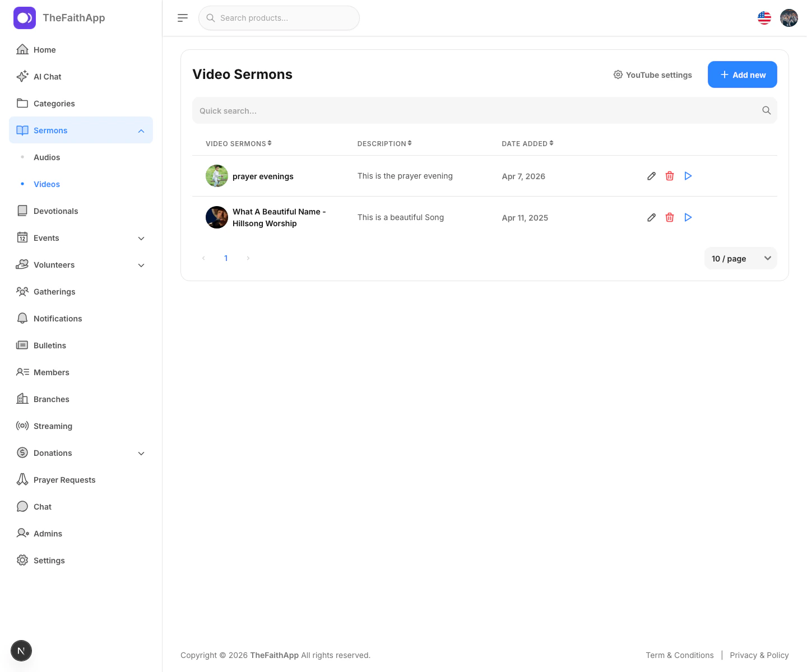Viewport: 807px width, 672px height.
Task: Open the user profile avatar
Action: (789, 18)
